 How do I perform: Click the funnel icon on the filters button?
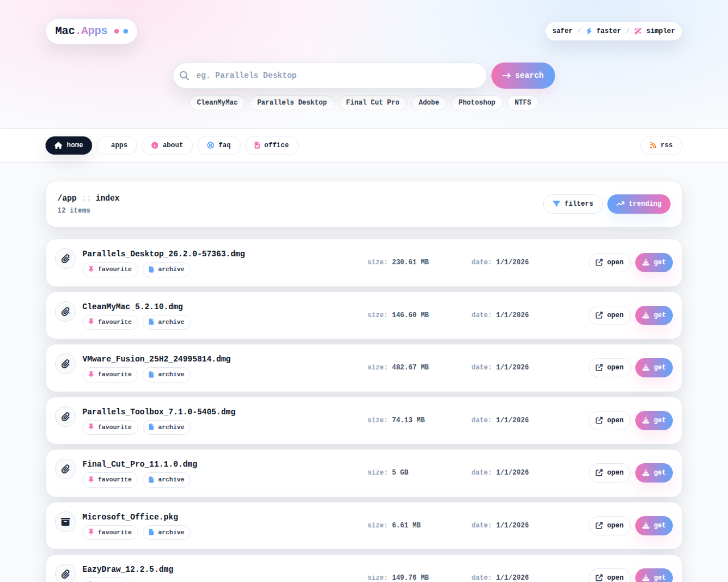[x=557, y=203]
